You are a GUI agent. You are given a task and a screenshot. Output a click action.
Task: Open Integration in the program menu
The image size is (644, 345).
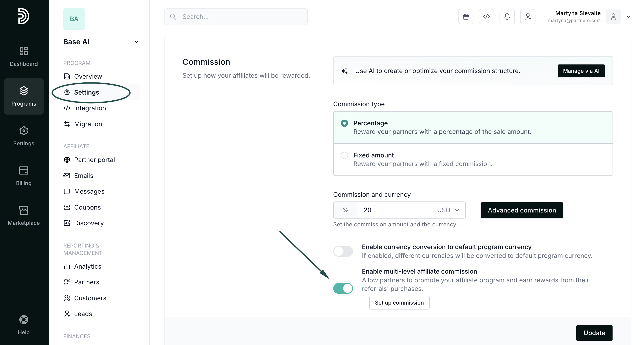[90, 108]
